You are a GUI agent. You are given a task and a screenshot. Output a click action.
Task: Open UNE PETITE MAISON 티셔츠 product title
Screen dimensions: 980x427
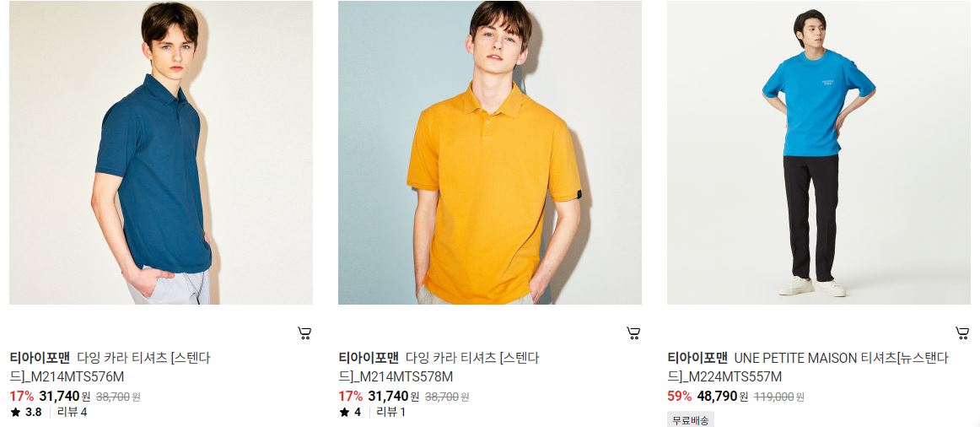point(808,368)
